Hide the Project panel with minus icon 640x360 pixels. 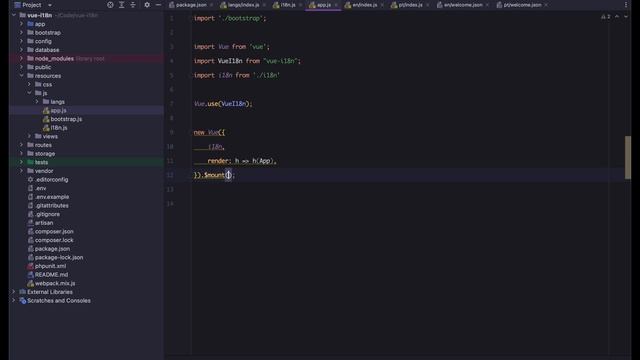158,5
